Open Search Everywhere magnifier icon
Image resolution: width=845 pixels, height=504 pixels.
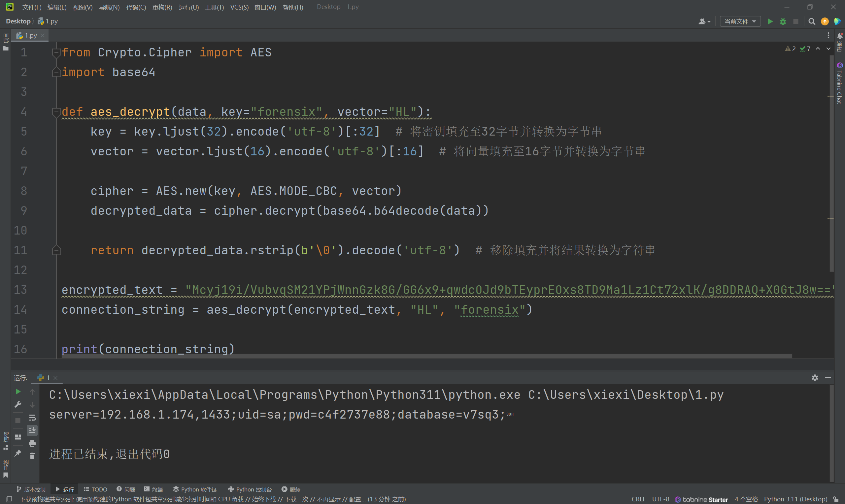812,21
